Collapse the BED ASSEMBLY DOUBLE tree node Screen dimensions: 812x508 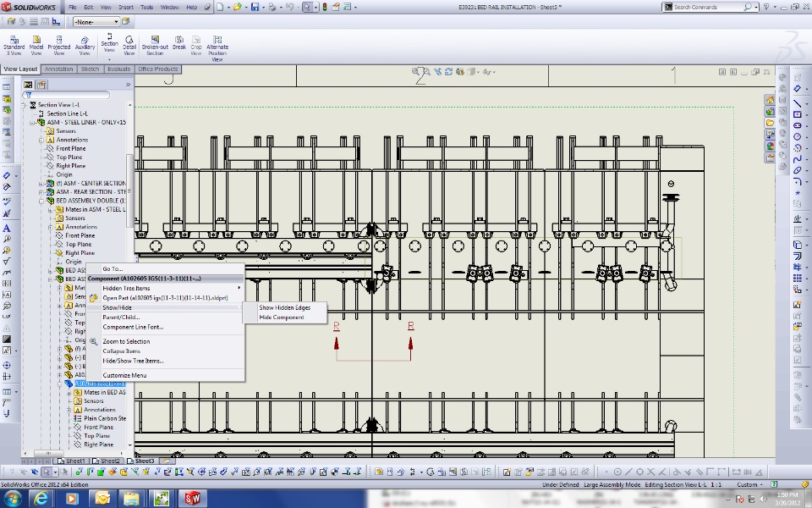pos(41,201)
